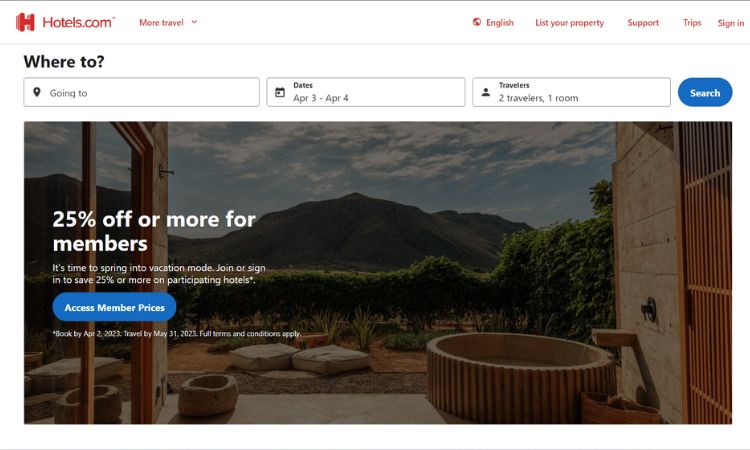Go to the Support page
Viewport: 750px width, 450px height.
tap(643, 22)
